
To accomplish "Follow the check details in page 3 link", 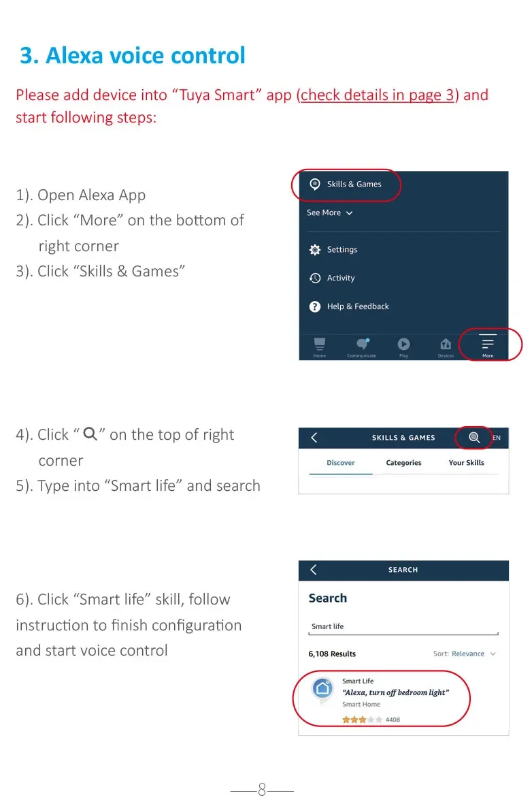I will click(377, 95).
